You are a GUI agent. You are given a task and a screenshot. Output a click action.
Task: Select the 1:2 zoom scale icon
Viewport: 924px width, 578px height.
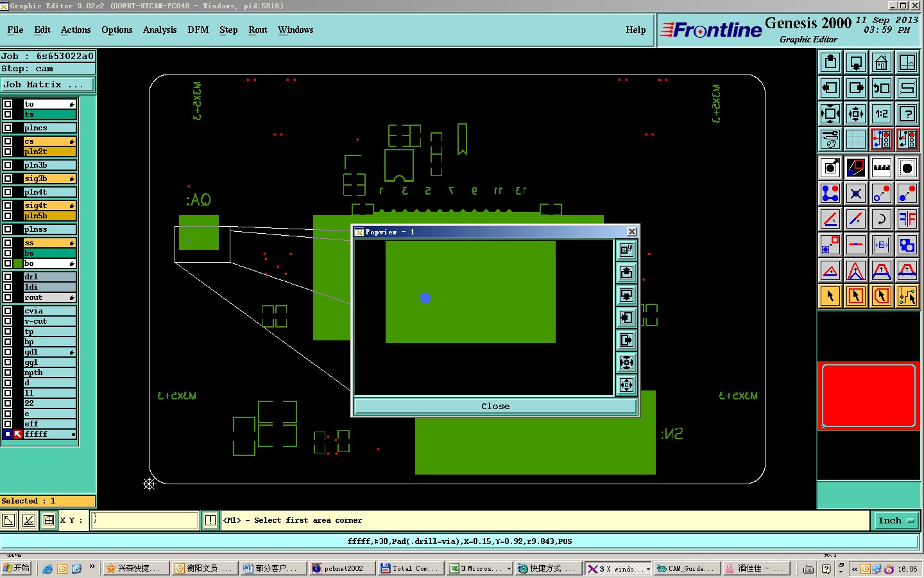pyautogui.click(x=881, y=114)
